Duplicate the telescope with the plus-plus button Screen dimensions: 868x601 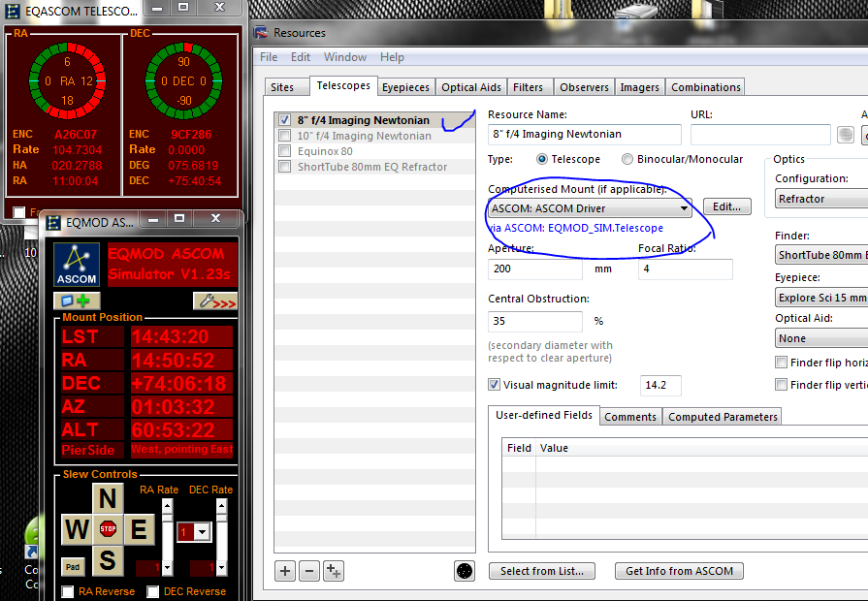pos(334,571)
